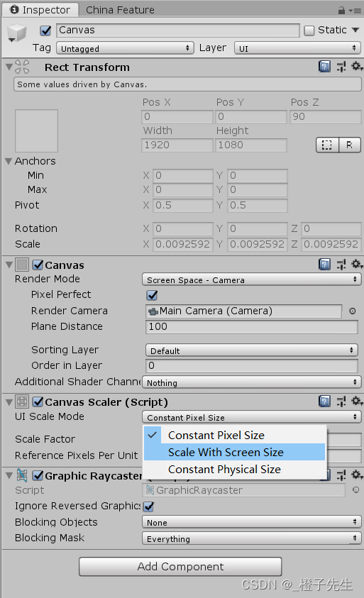Viewport: 364px width, 598px height.
Task: Switch to the China Feature tab
Action: pyautogui.click(x=120, y=9)
